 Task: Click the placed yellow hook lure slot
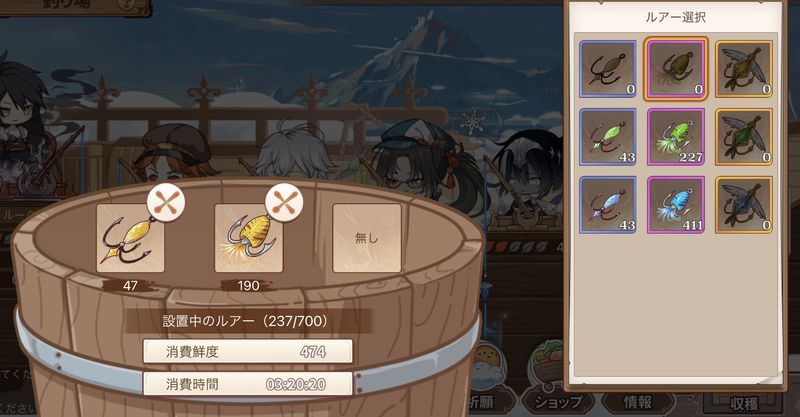[130, 239]
